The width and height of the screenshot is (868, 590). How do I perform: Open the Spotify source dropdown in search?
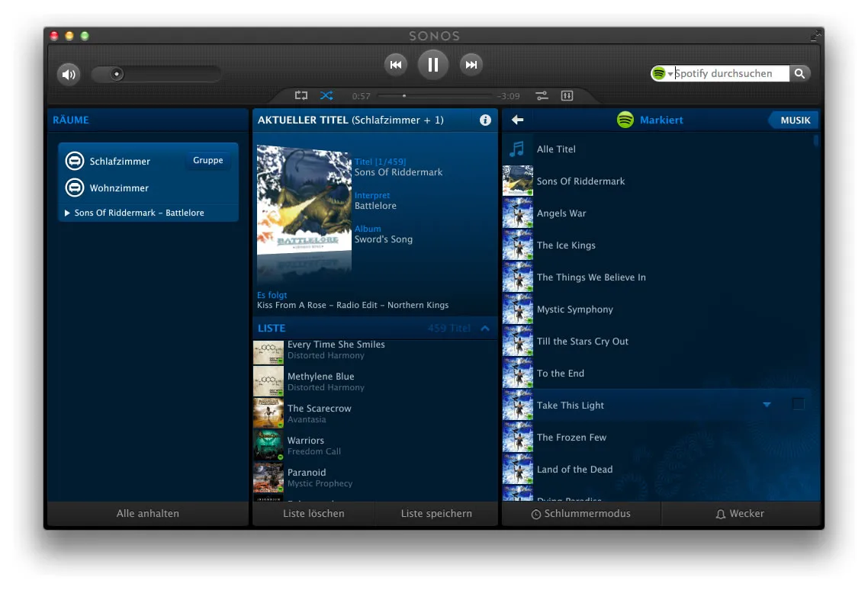[x=663, y=73]
